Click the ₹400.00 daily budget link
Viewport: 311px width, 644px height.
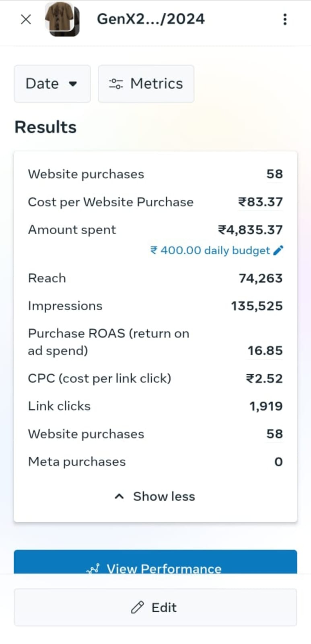coord(210,250)
